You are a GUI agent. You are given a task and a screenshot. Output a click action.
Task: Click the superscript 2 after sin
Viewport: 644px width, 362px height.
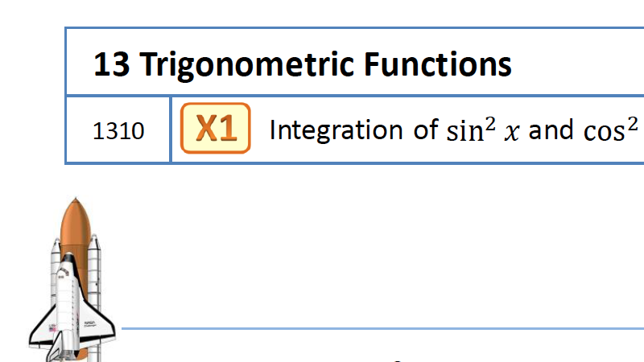tap(490, 122)
